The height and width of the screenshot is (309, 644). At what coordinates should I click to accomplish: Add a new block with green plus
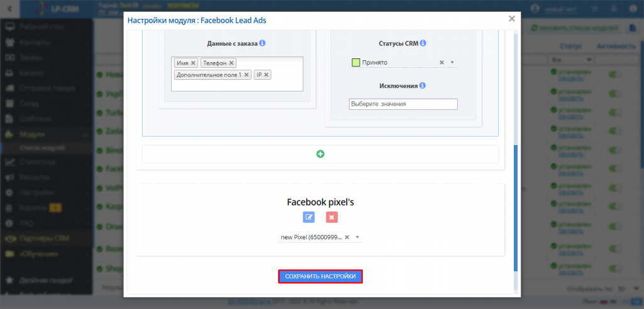320,154
